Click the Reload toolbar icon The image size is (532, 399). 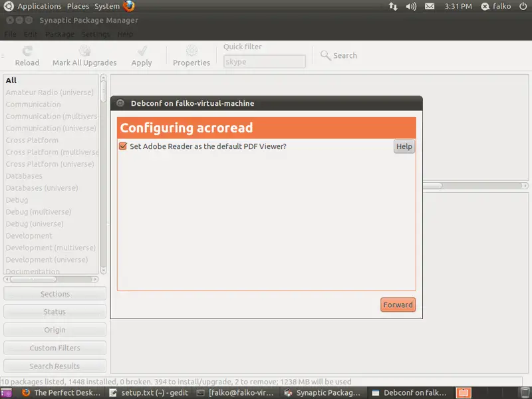tap(27, 51)
